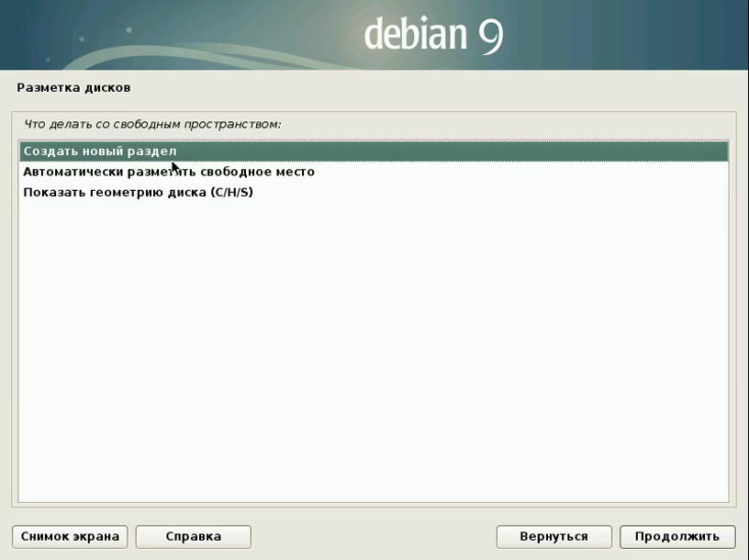Go back to the previous installer step
The height and width of the screenshot is (560, 749).
point(553,536)
